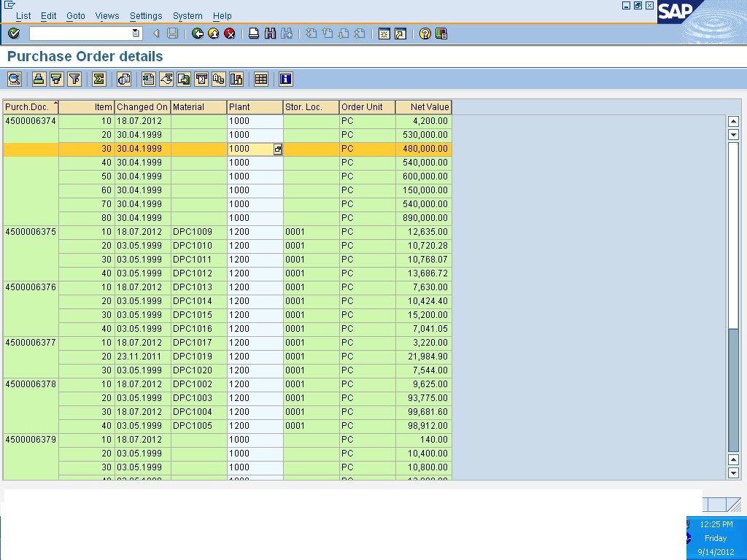The height and width of the screenshot is (560, 747).
Task: Open the Edit menu
Action: pyautogui.click(x=49, y=16)
